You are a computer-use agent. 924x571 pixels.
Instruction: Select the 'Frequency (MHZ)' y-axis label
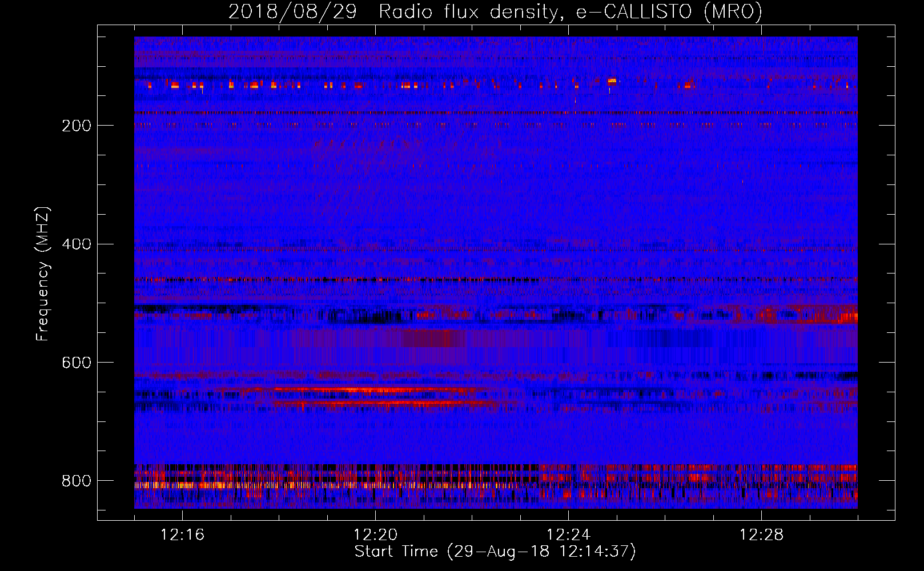click(43, 274)
